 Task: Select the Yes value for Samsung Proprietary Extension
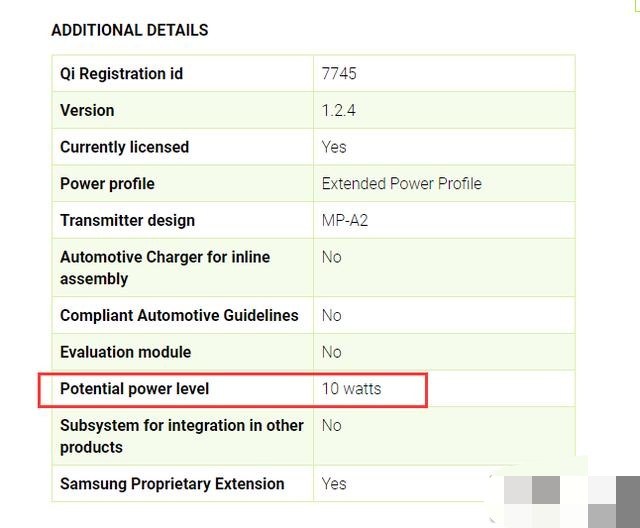pyautogui.click(x=334, y=484)
